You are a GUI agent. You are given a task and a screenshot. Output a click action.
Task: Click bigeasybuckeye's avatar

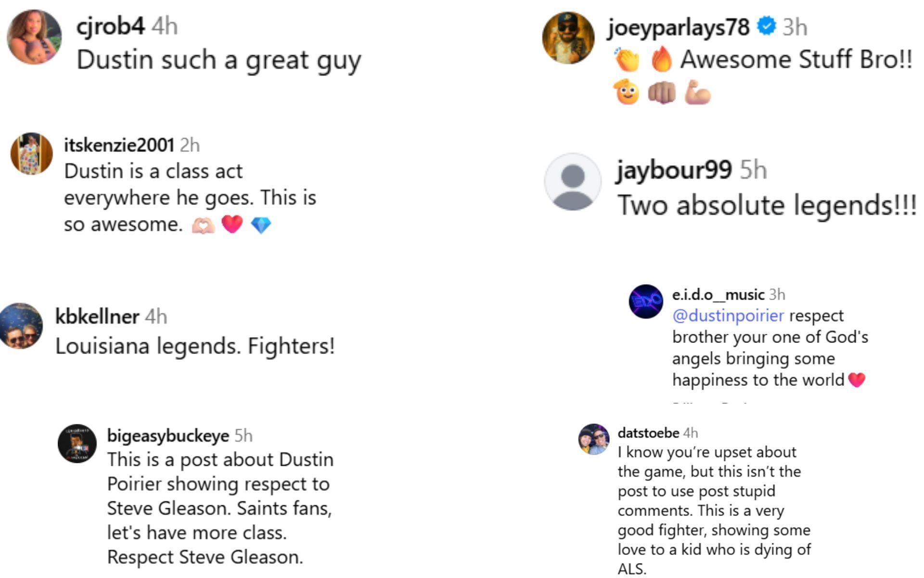pyautogui.click(x=77, y=444)
